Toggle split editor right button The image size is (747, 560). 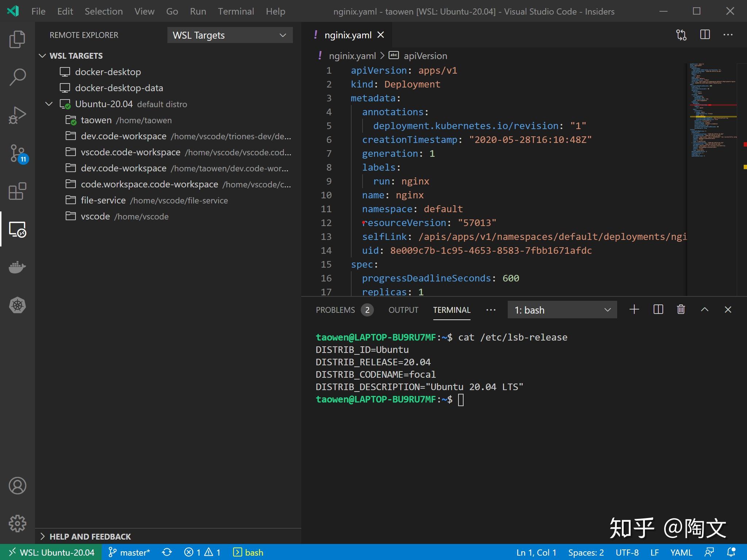[705, 35]
